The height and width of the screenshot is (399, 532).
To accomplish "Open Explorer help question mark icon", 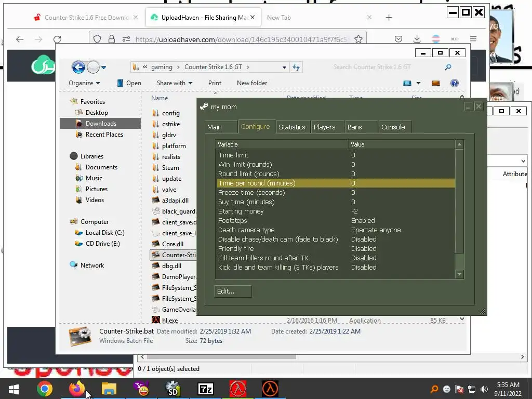I will (x=454, y=83).
